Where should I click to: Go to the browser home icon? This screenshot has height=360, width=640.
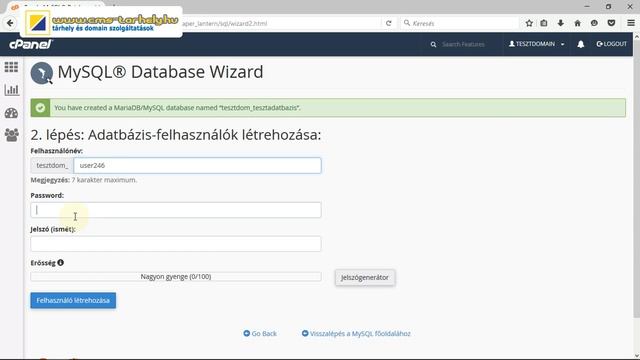click(578, 23)
